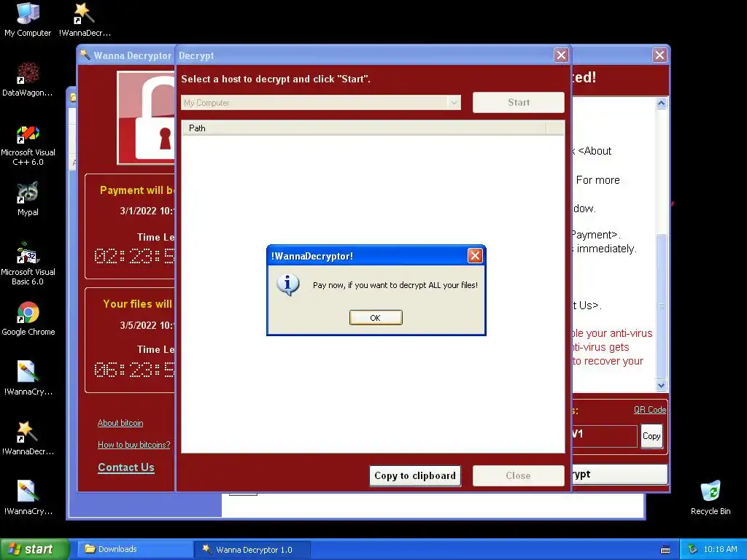Close the !WannaDecryptor! message box
The image size is (747, 560).
[x=475, y=256]
